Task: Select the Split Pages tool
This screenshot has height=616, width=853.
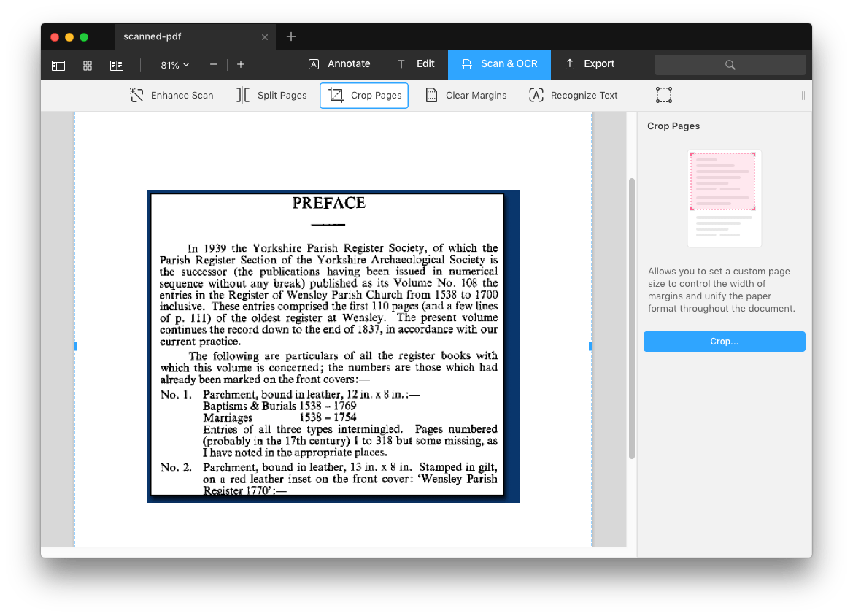Action: (x=271, y=95)
